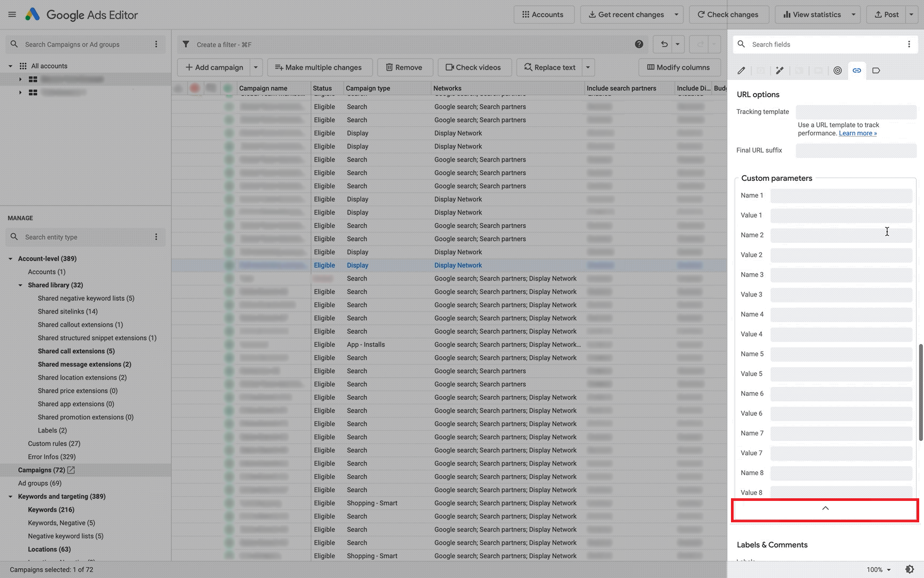The height and width of the screenshot is (578, 924).
Task: Click the View statistics button
Action: pos(812,14)
